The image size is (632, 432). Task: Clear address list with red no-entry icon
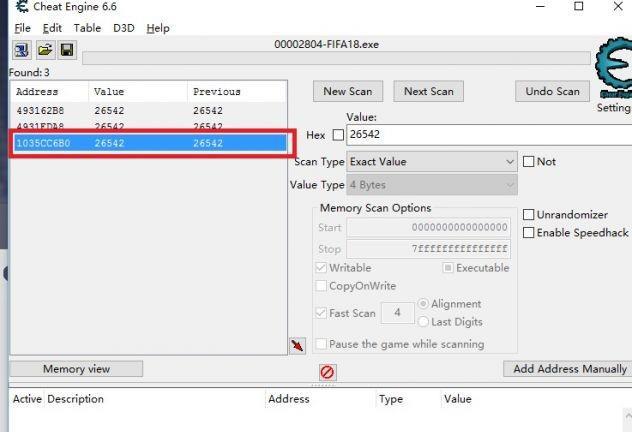pyautogui.click(x=327, y=372)
